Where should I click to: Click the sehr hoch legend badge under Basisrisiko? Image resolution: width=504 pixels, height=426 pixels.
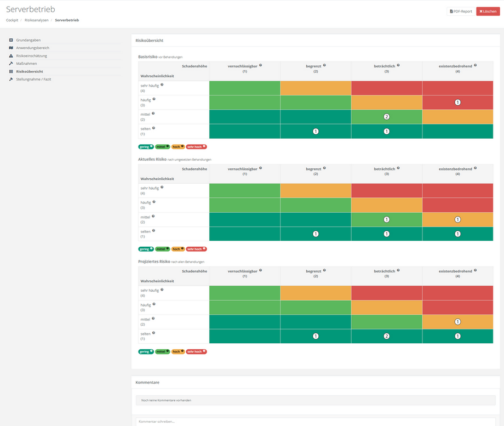[x=196, y=146]
